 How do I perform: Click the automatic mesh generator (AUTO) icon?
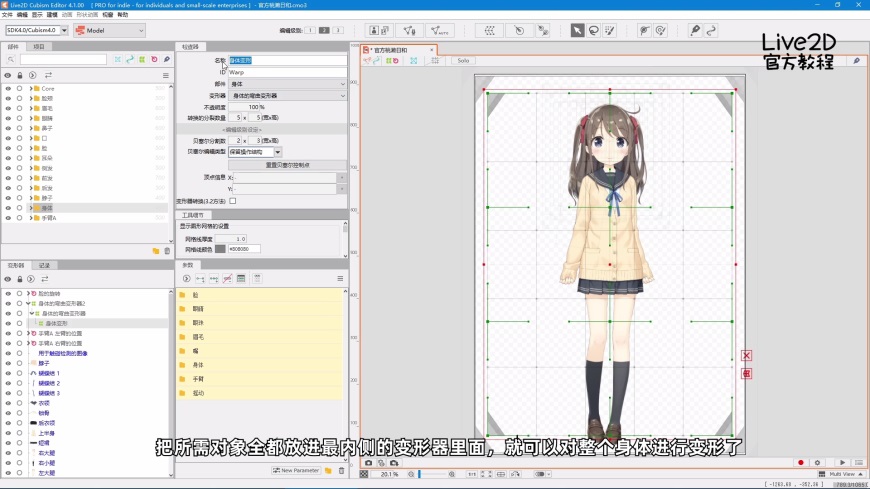click(x=439, y=31)
